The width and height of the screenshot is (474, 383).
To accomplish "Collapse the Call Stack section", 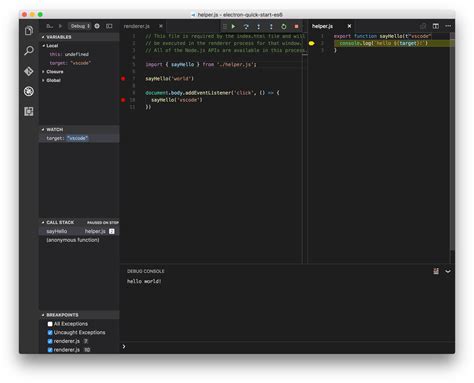I will [79, 222].
